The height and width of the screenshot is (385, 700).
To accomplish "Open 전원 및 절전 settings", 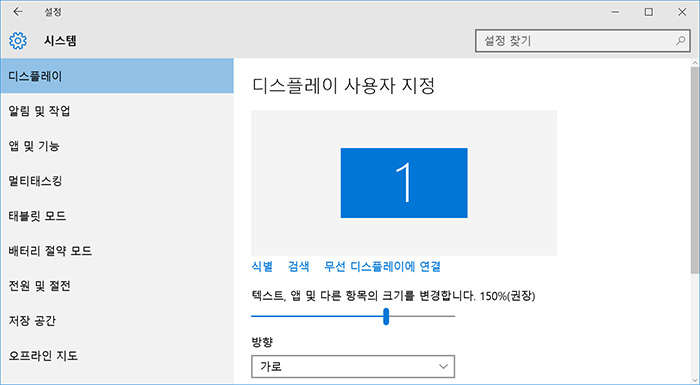I will pos(117,285).
